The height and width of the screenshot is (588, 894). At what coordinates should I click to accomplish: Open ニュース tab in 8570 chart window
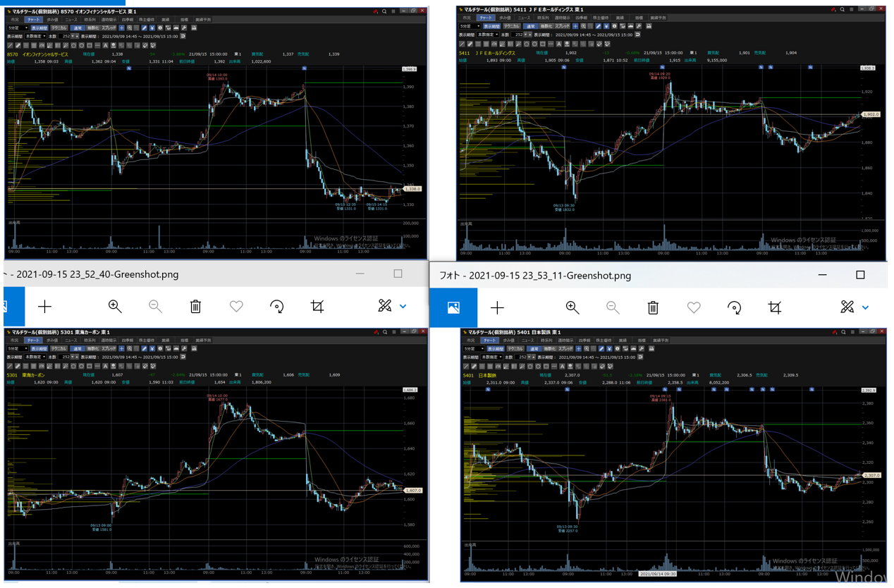pos(71,20)
